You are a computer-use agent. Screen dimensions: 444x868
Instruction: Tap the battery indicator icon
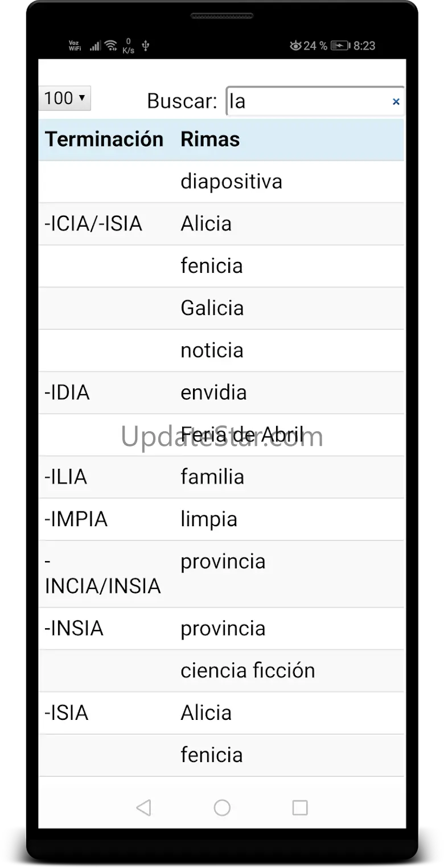pos(340,46)
